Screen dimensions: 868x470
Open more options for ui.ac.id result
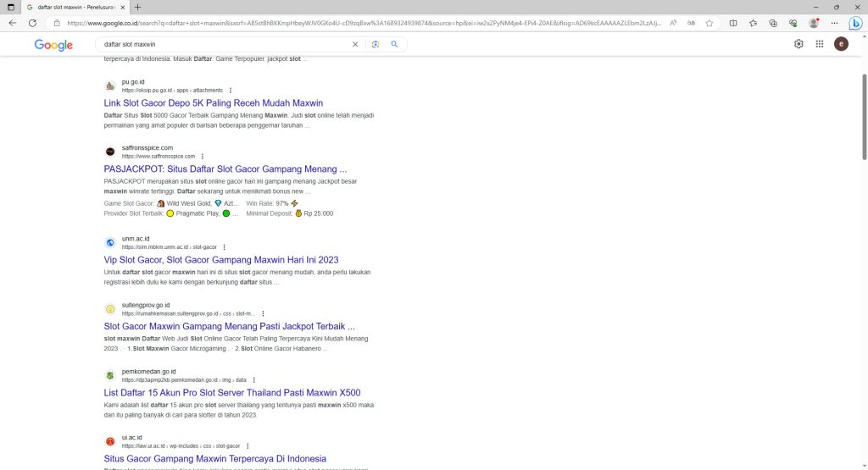point(248,445)
